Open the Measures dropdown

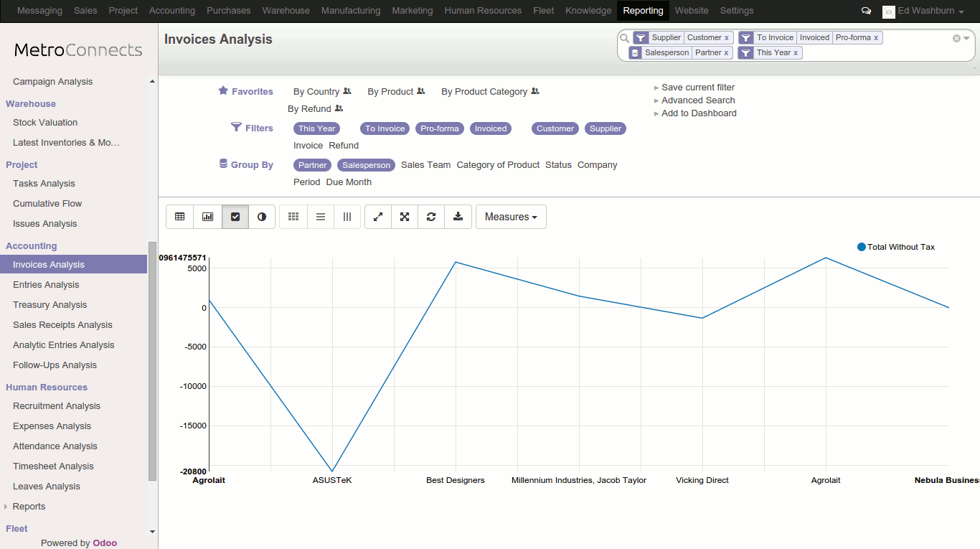pyautogui.click(x=511, y=217)
